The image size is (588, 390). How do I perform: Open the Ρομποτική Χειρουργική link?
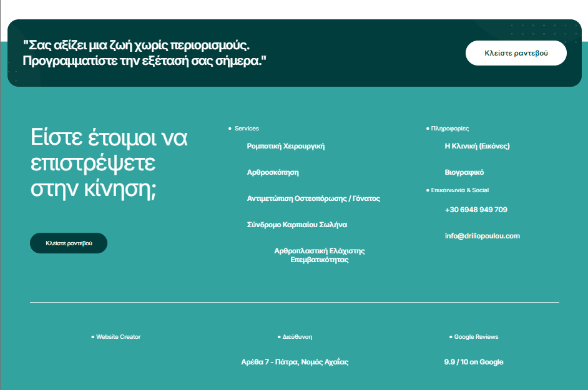click(286, 146)
